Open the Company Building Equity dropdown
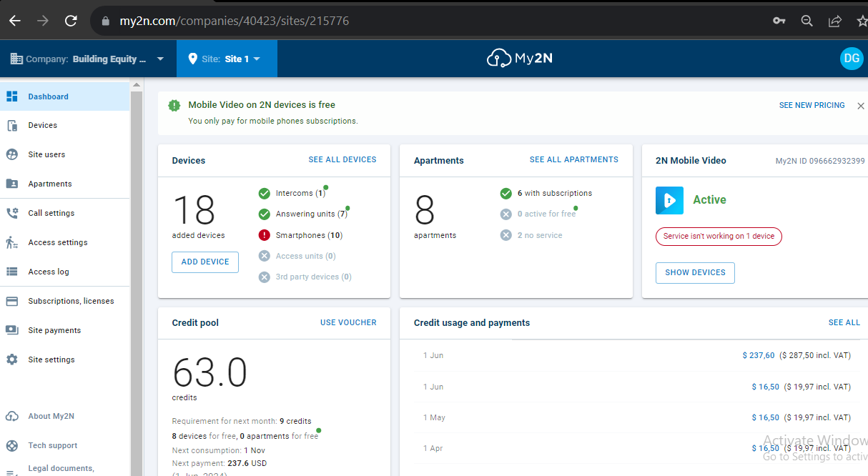 [x=88, y=59]
